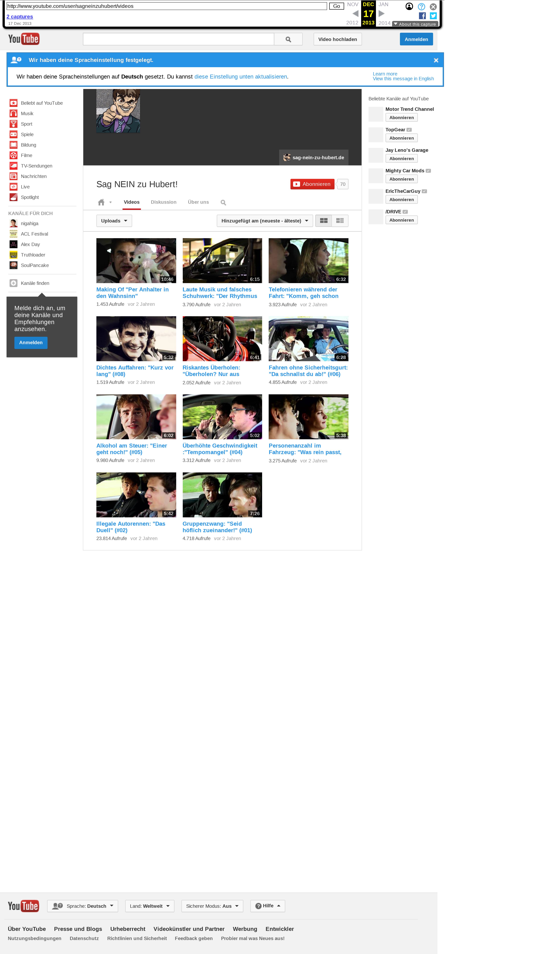Share capture on Twitter icon
560x954 pixels.
(x=433, y=16)
